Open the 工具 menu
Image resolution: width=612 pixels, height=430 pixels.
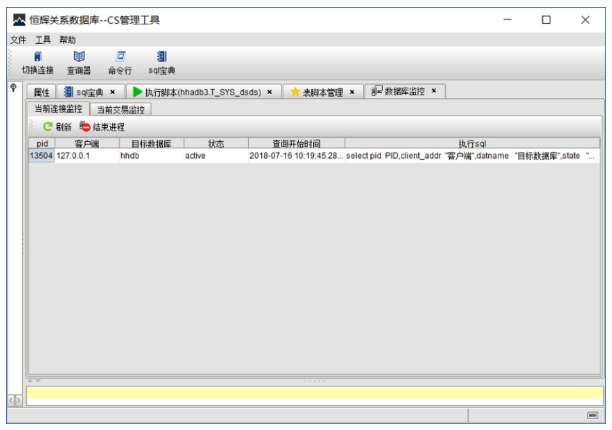pyautogui.click(x=42, y=40)
